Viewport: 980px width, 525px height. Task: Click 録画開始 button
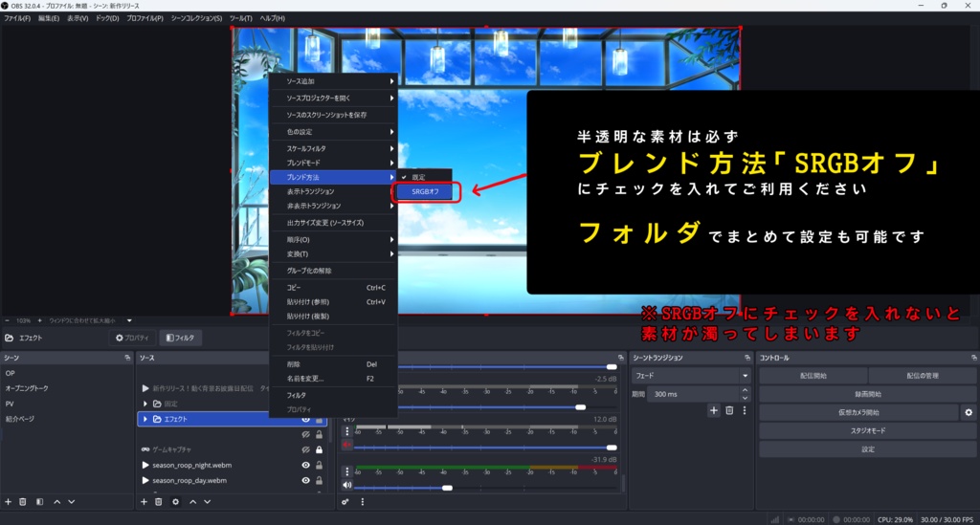tap(867, 394)
